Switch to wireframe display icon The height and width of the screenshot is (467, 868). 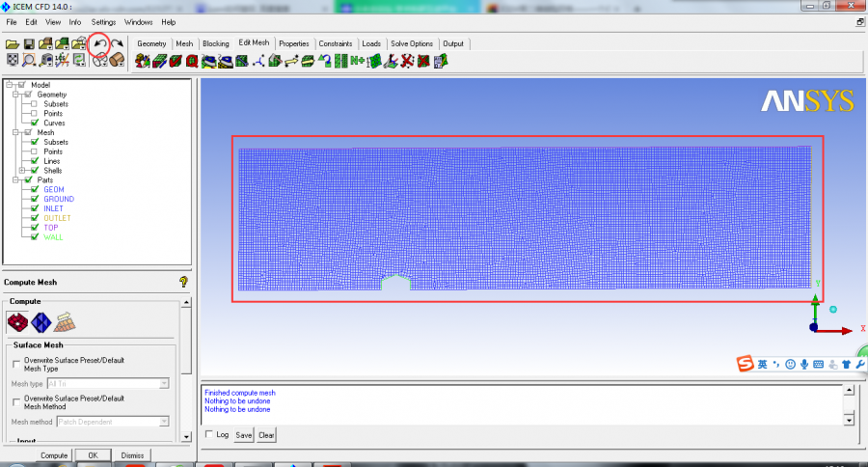pos(99,61)
